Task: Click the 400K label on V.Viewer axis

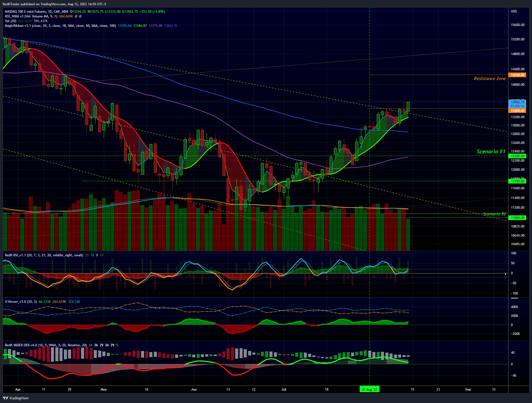Action: pyautogui.click(x=515, y=307)
